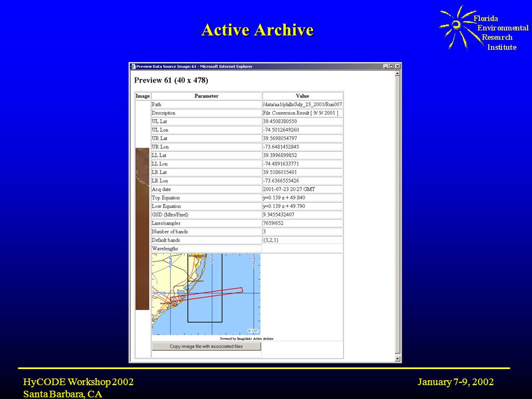The width and height of the screenshot is (532, 399).
Task: Click the 'Low Equation' parameter label
Action: pyautogui.click(x=166, y=206)
